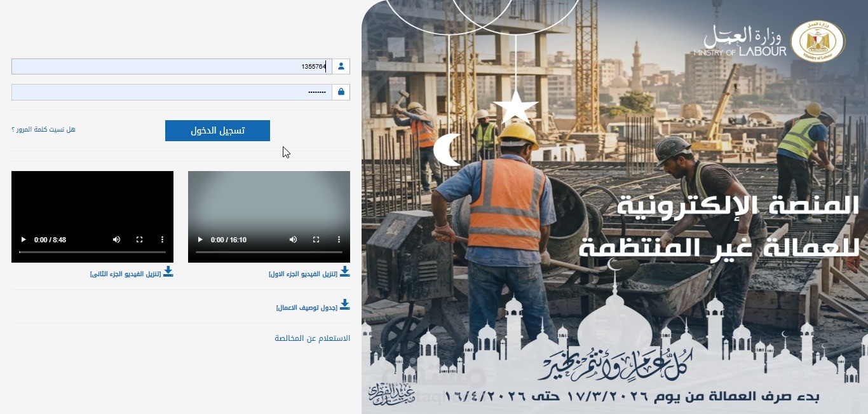Screen dimensions: 868x414
Task: Click the user icon beside username field
Action: coord(341,66)
